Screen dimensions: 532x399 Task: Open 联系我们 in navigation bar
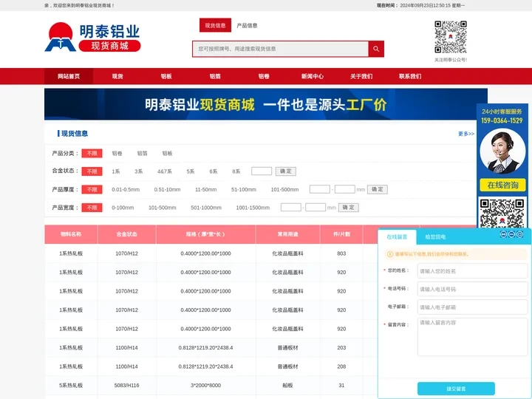point(410,76)
